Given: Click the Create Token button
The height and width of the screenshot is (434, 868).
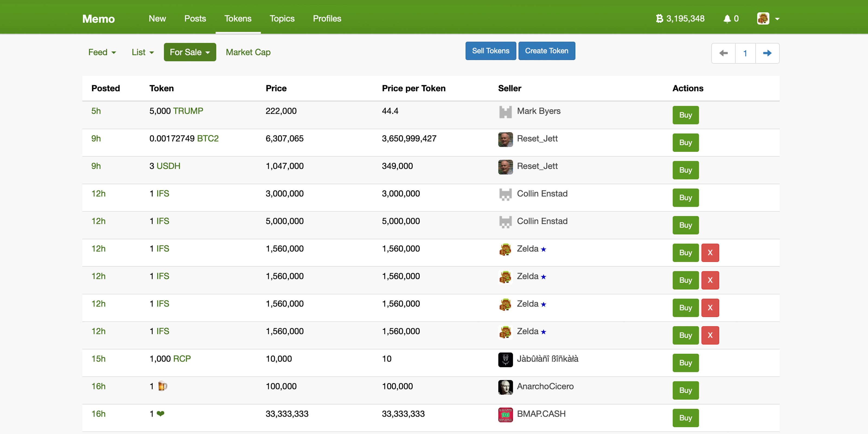Looking at the screenshot, I should pos(547,51).
